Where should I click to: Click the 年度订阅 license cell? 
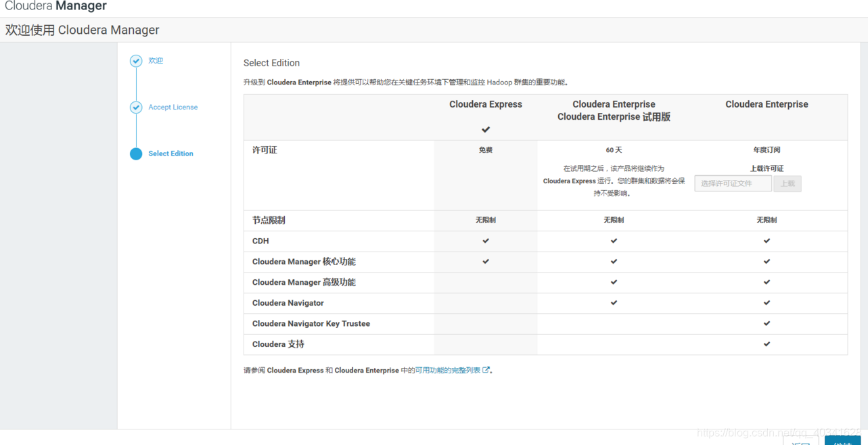(x=767, y=149)
